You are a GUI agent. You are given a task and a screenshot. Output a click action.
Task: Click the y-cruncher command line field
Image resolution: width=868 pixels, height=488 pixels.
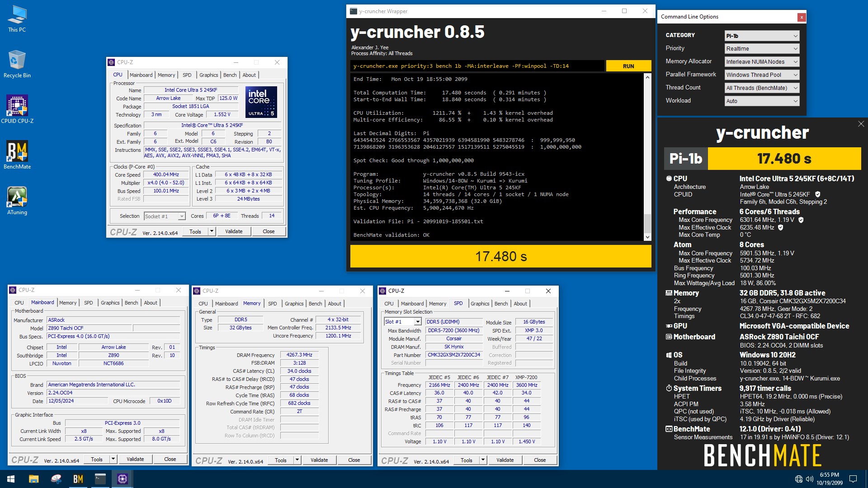tap(477, 66)
